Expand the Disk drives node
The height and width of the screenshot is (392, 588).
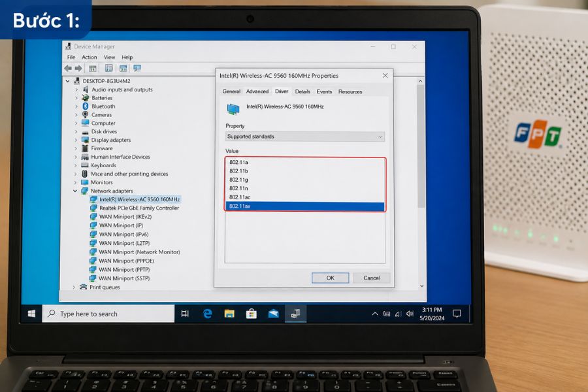pyautogui.click(x=76, y=132)
